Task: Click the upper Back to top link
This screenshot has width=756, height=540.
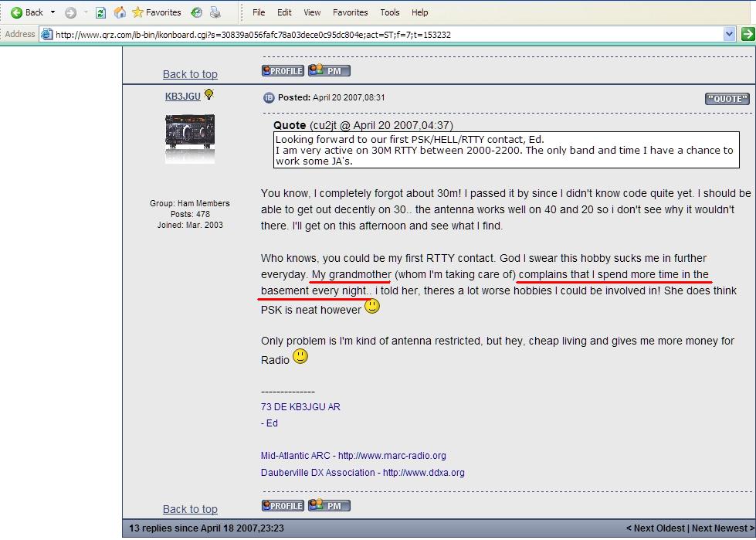Action: [x=190, y=74]
